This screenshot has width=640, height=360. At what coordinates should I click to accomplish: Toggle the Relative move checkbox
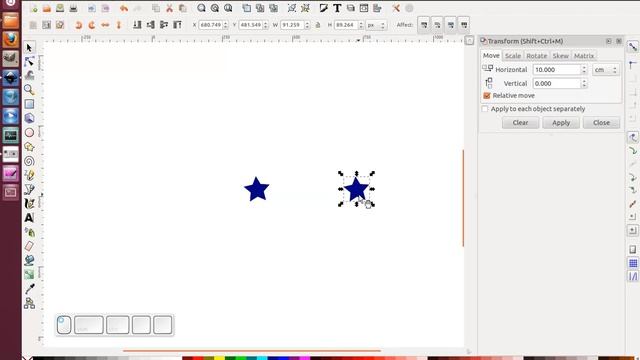point(487,96)
